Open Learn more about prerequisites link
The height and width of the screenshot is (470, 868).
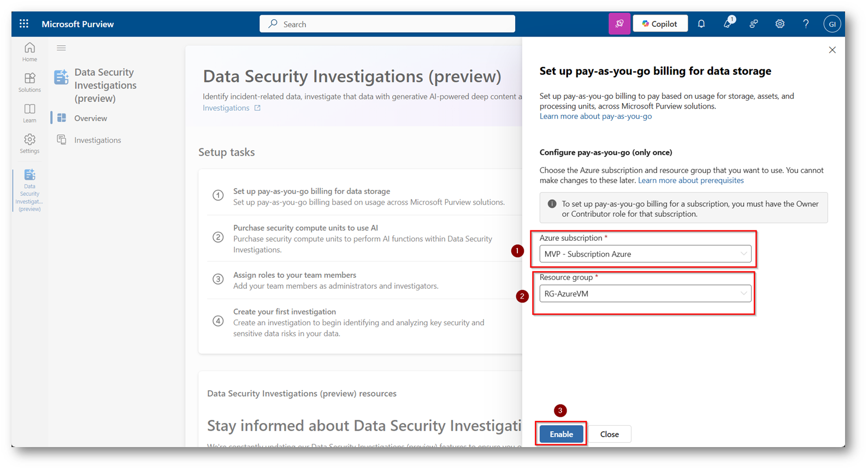coord(690,180)
